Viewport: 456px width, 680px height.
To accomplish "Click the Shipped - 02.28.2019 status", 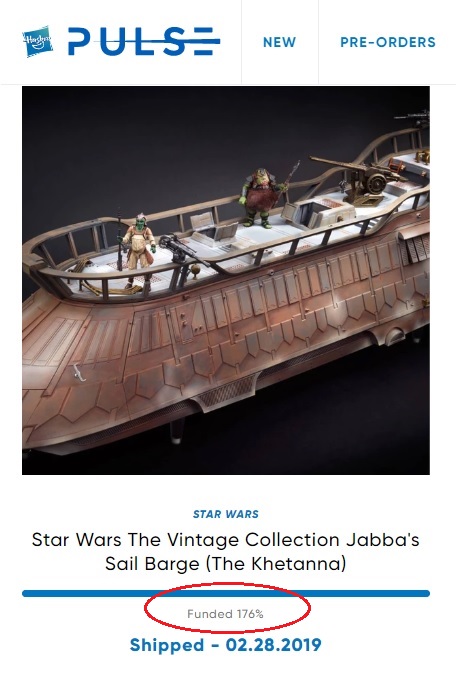I will (x=226, y=645).
